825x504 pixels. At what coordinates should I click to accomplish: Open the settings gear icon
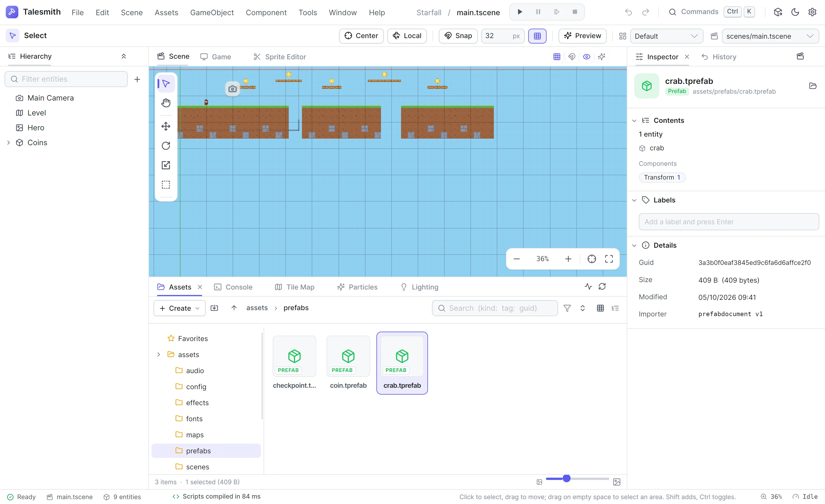point(812,12)
